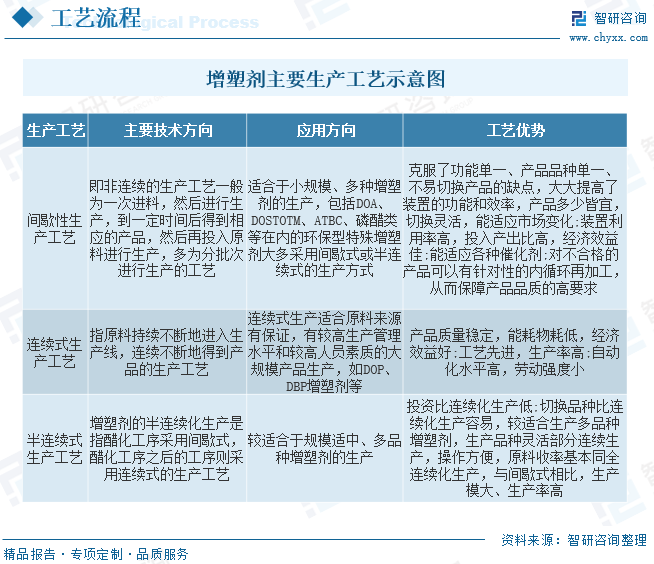Click the cell starting 增塑剂的半连续化生产
Image resolution: width=654 pixels, height=564 pixels.
click(x=166, y=449)
